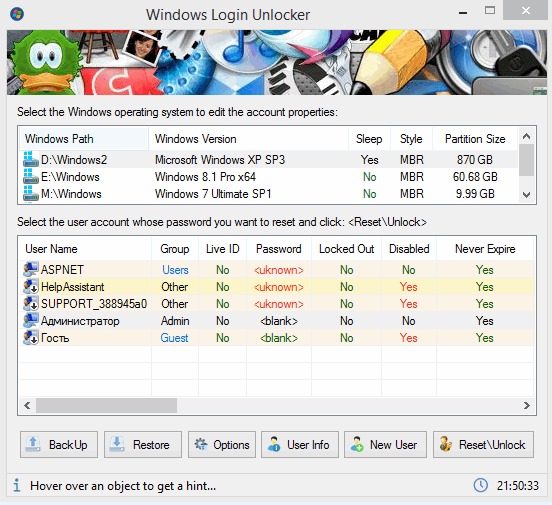Click the HelpAssistant user account icon
Viewport: 552px width, 505px height.
coord(31,286)
